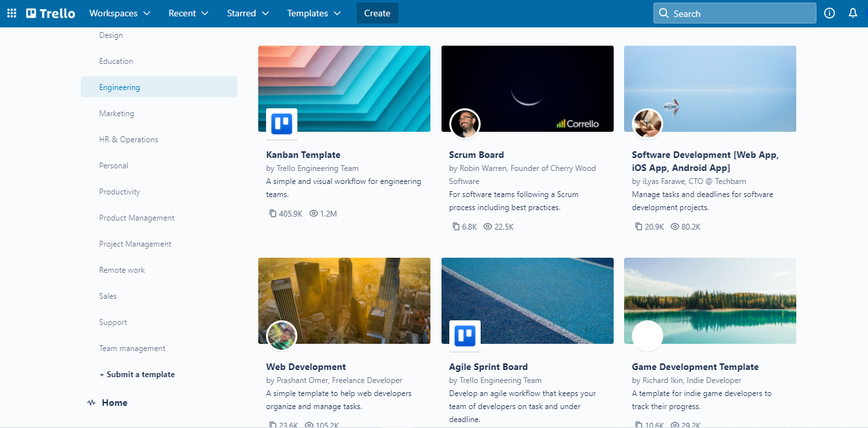The height and width of the screenshot is (428, 868).
Task: Click the views eye icon under Software Development
Action: (x=675, y=226)
